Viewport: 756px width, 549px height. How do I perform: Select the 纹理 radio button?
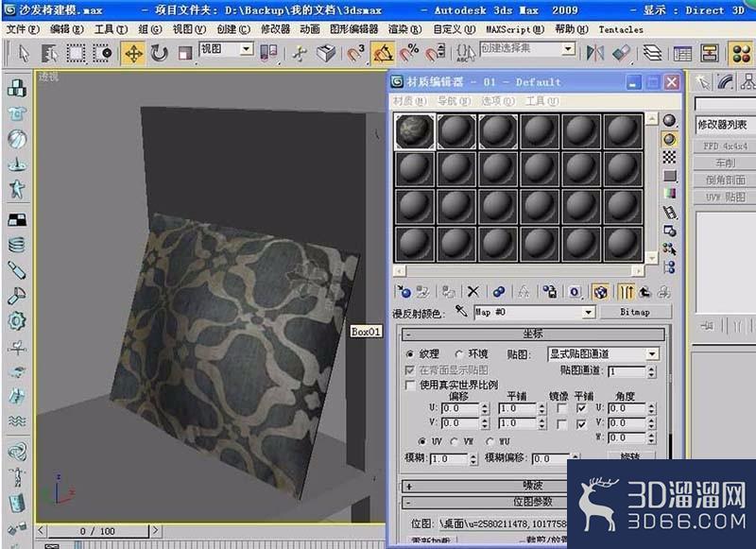point(410,354)
